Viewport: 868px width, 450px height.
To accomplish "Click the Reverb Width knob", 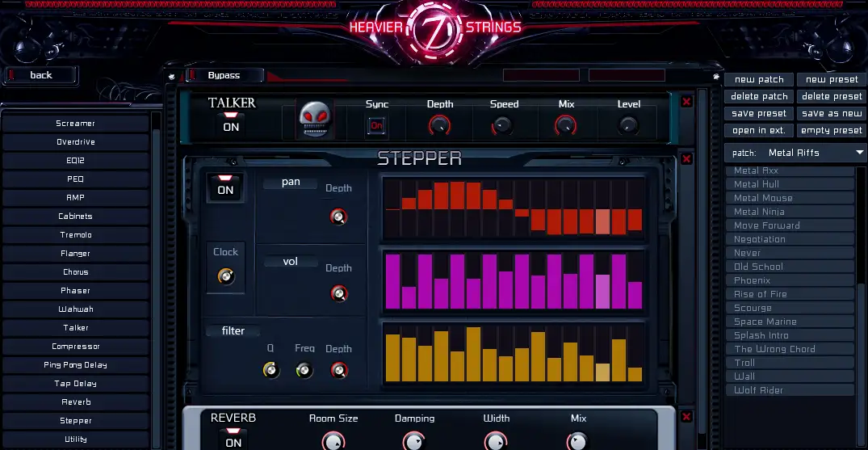I will tap(496, 441).
